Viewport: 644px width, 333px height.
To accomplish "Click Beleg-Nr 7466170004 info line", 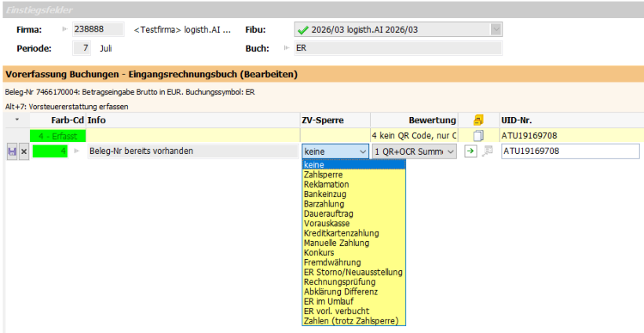I will tap(130, 93).
